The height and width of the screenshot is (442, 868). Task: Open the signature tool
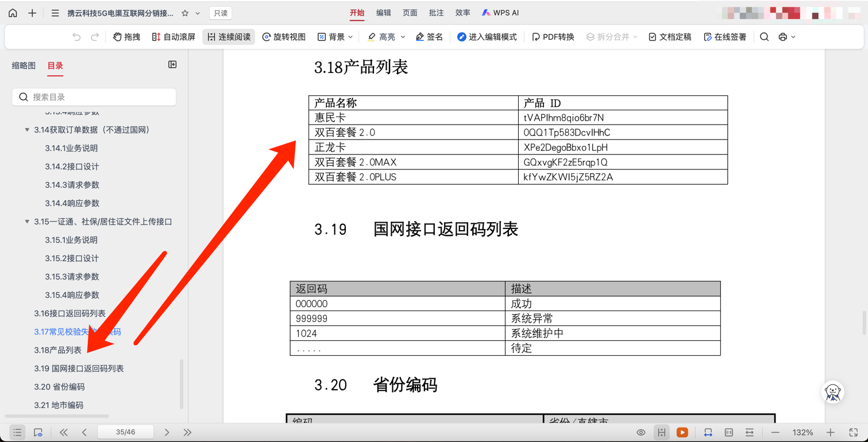pyautogui.click(x=429, y=37)
